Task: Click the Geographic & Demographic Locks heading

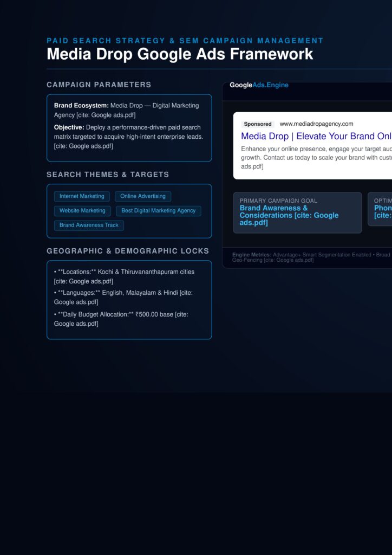Action: coord(128,251)
